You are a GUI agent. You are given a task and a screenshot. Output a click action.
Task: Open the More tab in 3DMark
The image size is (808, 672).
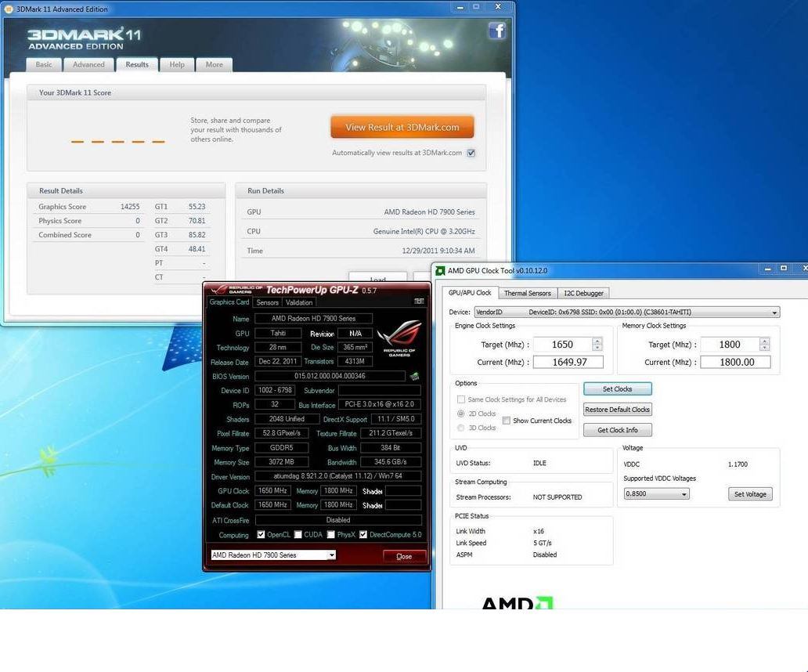pyautogui.click(x=215, y=64)
